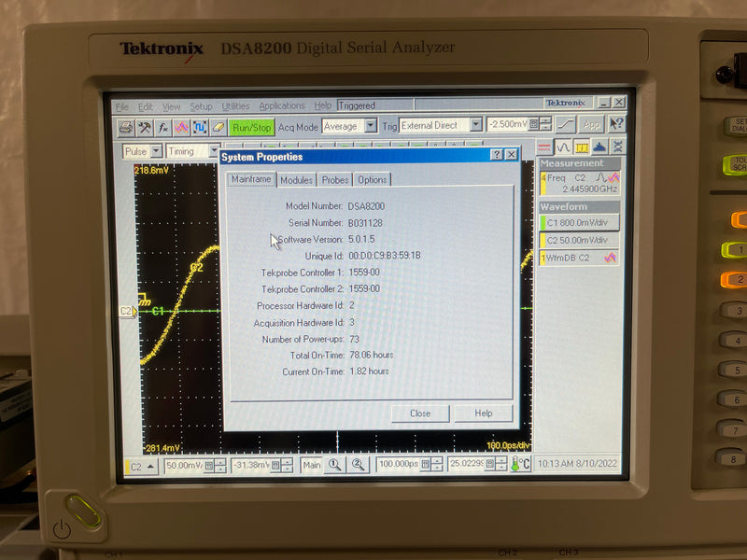Open the Help menu
Screen dimensions: 747x560
(322, 105)
